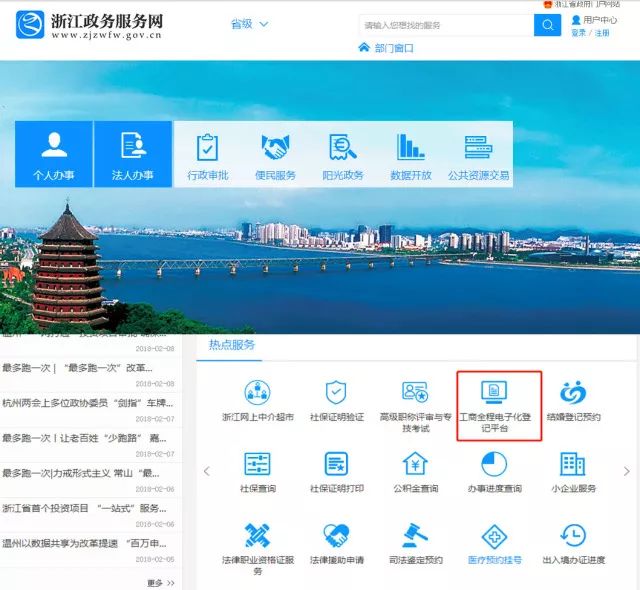Open news 温州以数据共享为改革提速
640x590 pixels.
pyautogui.click(x=84, y=543)
